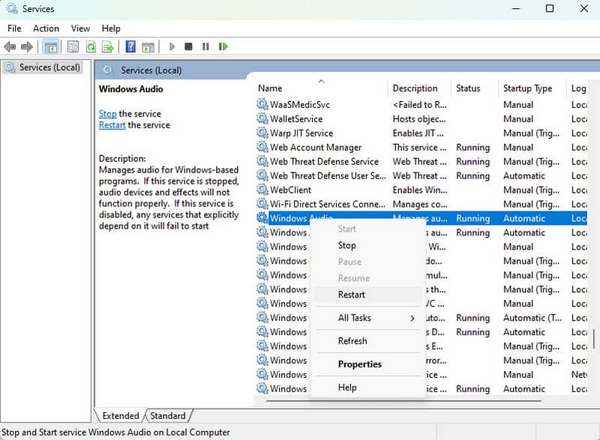This screenshot has height=440, width=600.
Task: Click the gear icon beside WalletService
Action: (262, 118)
